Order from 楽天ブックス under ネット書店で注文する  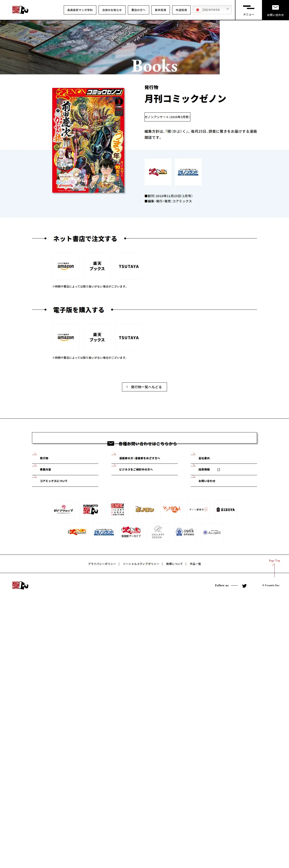pos(97,266)
